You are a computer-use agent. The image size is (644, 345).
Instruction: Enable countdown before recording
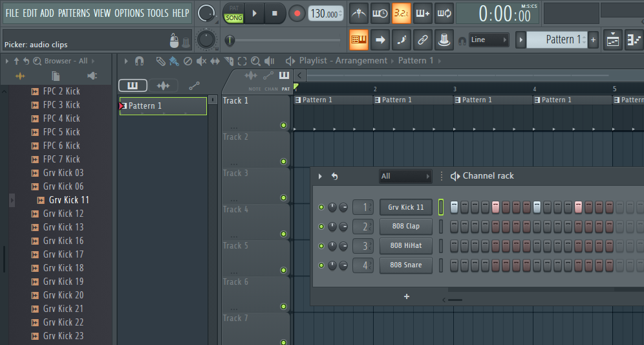pyautogui.click(x=402, y=13)
